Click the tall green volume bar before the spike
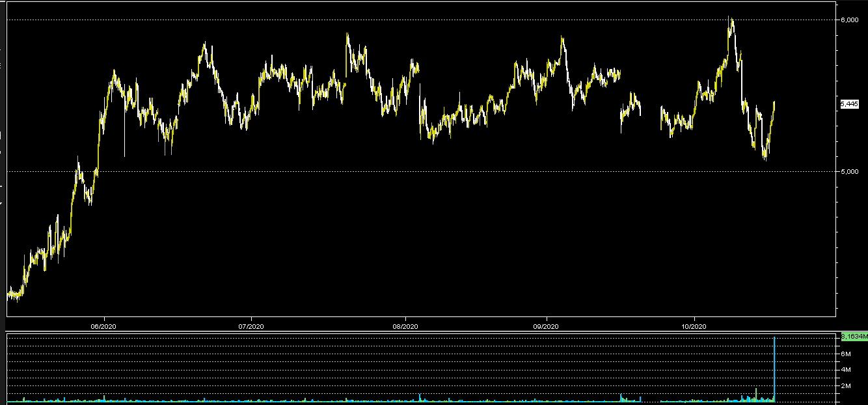This screenshot has width=868, height=405. point(756,393)
